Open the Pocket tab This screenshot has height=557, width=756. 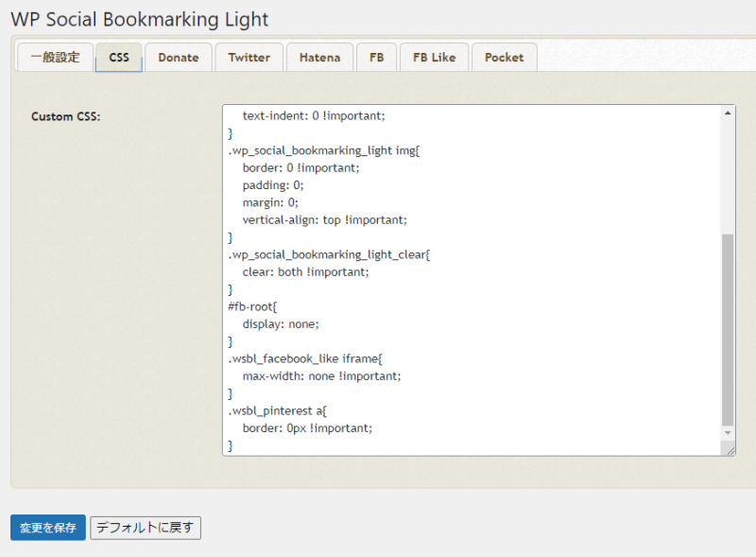504,57
